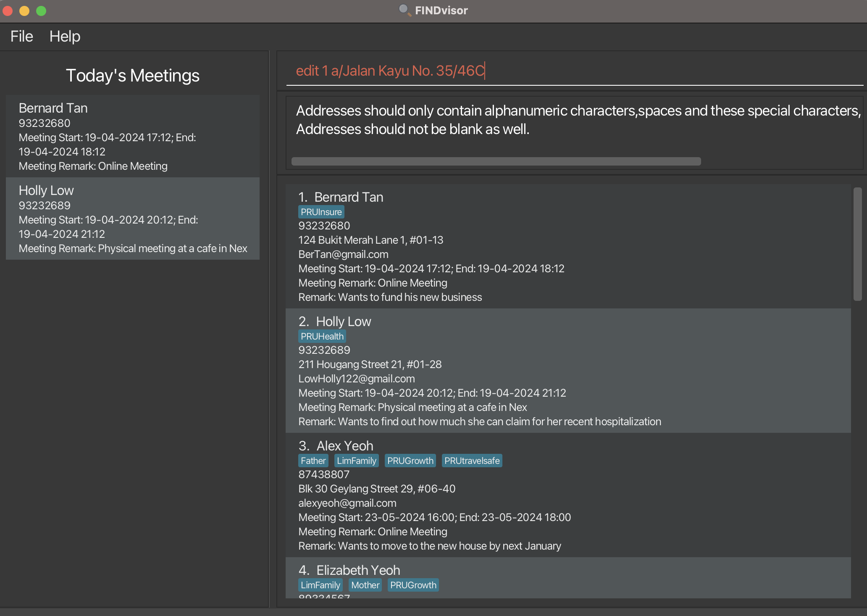Click the PRUtravelsafe tag
This screenshot has height=616, width=867.
pyautogui.click(x=472, y=461)
